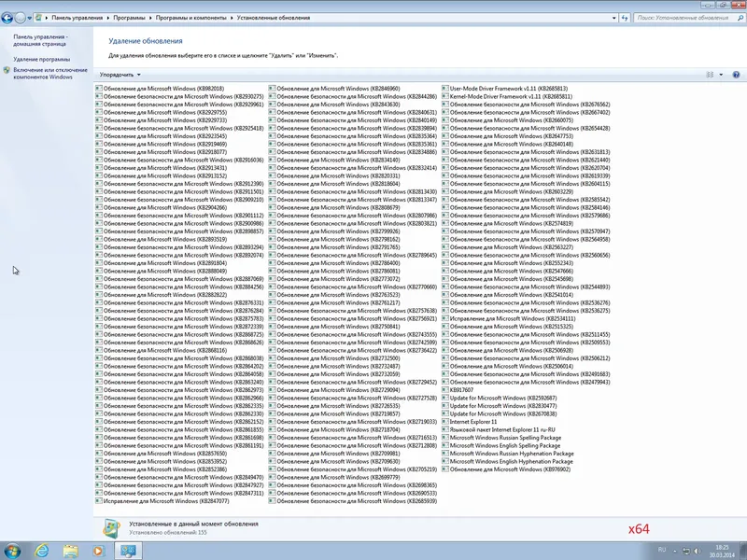Select Update for Microsoft Windows KB2670838
The image size is (747, 560).
[500, 413]
